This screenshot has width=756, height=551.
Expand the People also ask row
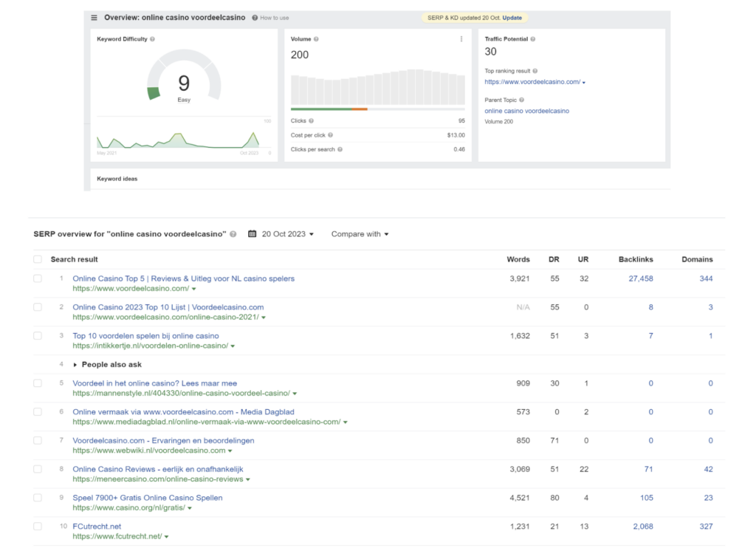tap(75, 365)
